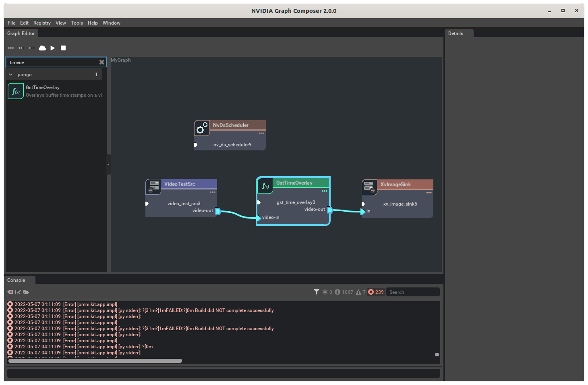Click the NvDsScheduler gear icon on the node
Viewport: 588px width, 385px height.
point(202,128)
